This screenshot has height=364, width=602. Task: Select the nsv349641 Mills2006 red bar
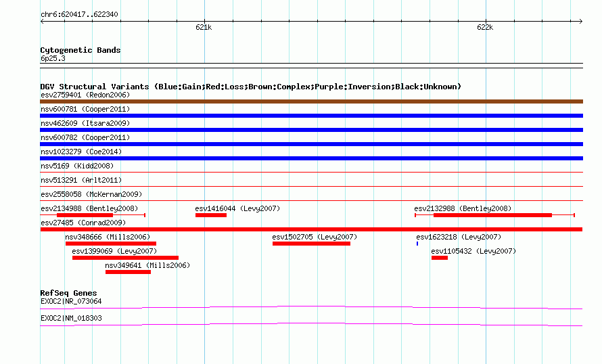tap(129, 272)
